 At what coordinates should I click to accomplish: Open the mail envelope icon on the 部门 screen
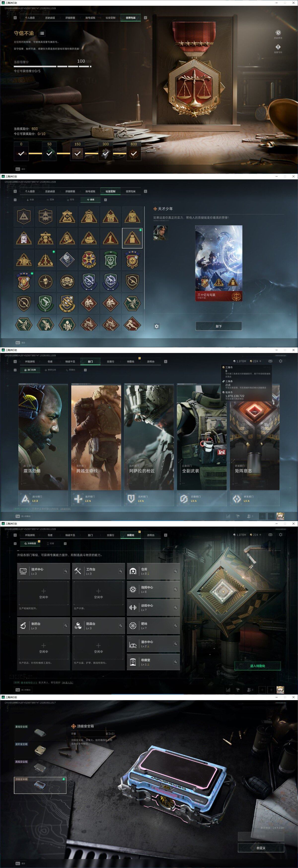pos(270,361)
